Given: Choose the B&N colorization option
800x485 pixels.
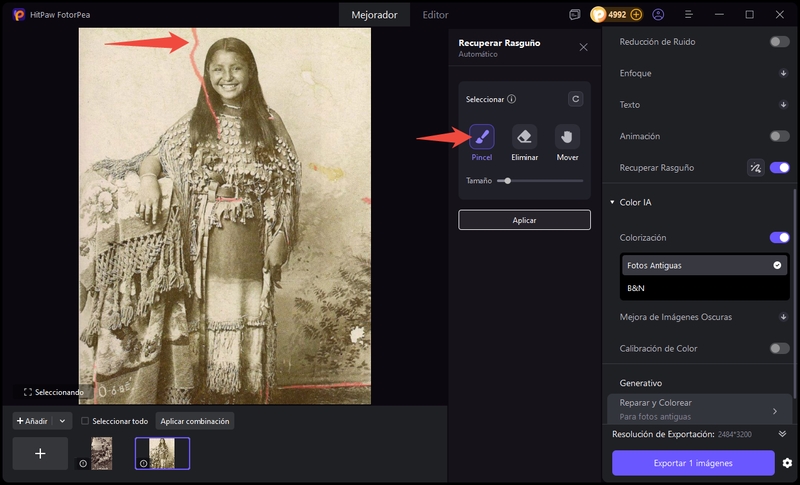Looking at the screenshot, I should pos(636,288).
